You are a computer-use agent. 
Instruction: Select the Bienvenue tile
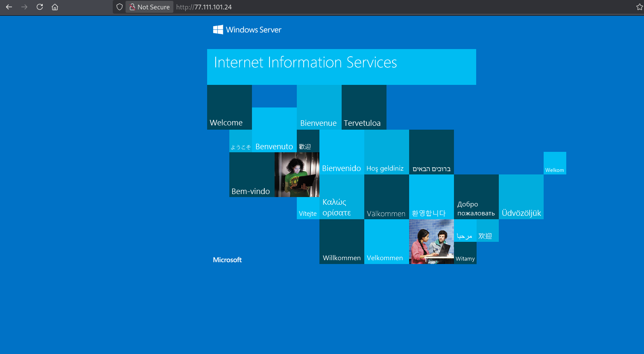pyautogui.click(x=319, y=107)
